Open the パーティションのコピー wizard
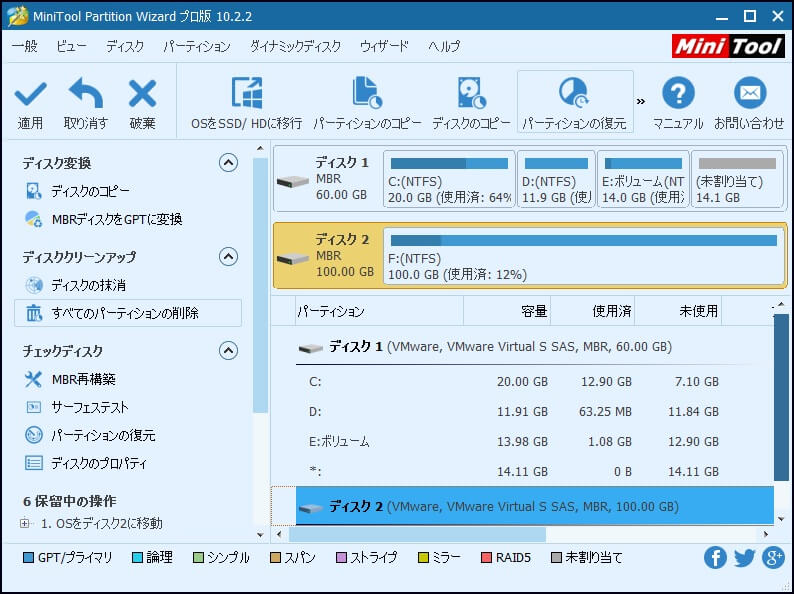This screenshot has height=594, width=794. (x=367, y=96)
